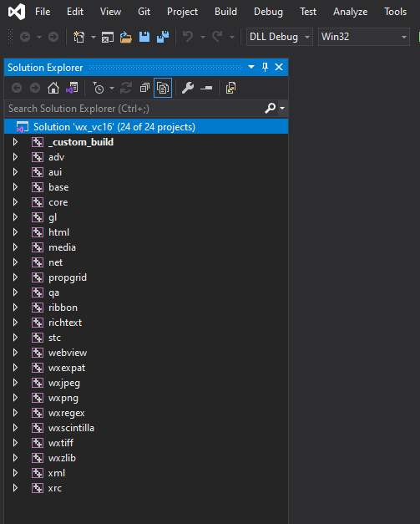420x524 pixels.
Task: Open Properties with the wrench icon
Action: pos(188,89)
